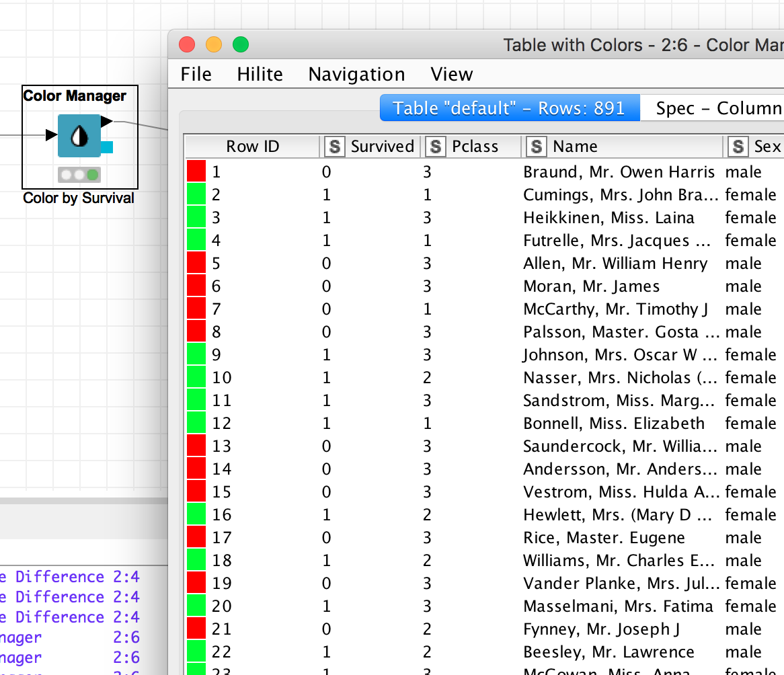This screenshot has height=675, width=784.
Task: Click the Color Manager node's output port arrow
Action: [106, 121]
